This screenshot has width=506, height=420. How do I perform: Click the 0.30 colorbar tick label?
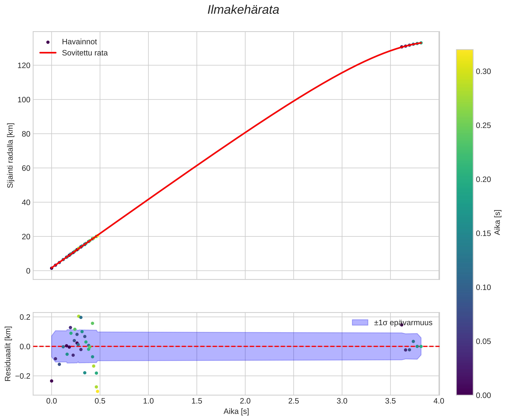coord(483,72)
